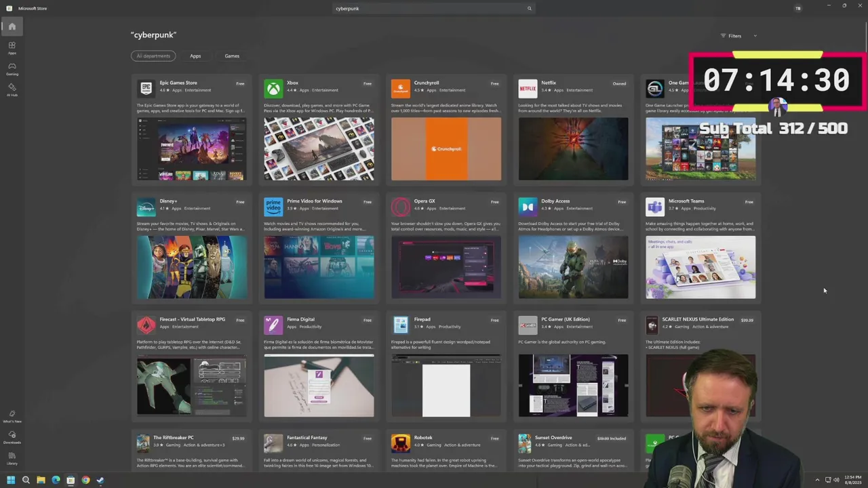Switch to the Apps filter tab
This screenshot has width=868, height=488.
(x=195, y=56)
